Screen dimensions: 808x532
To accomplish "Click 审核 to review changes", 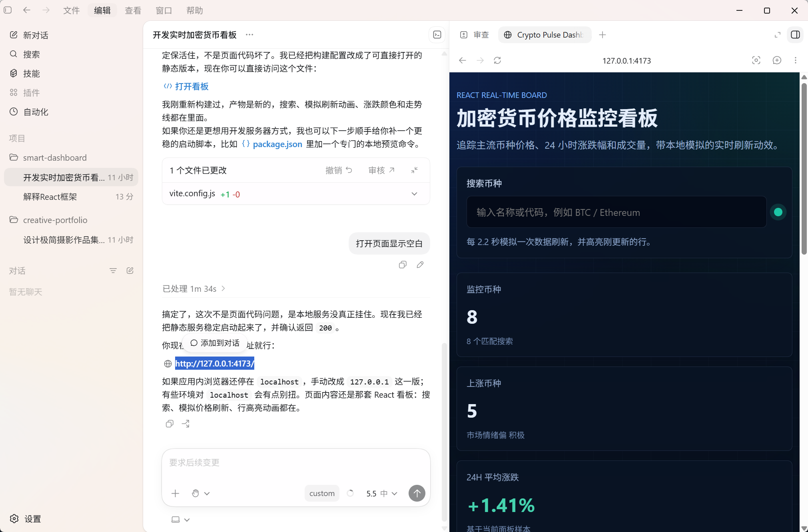I will point(381,170).
